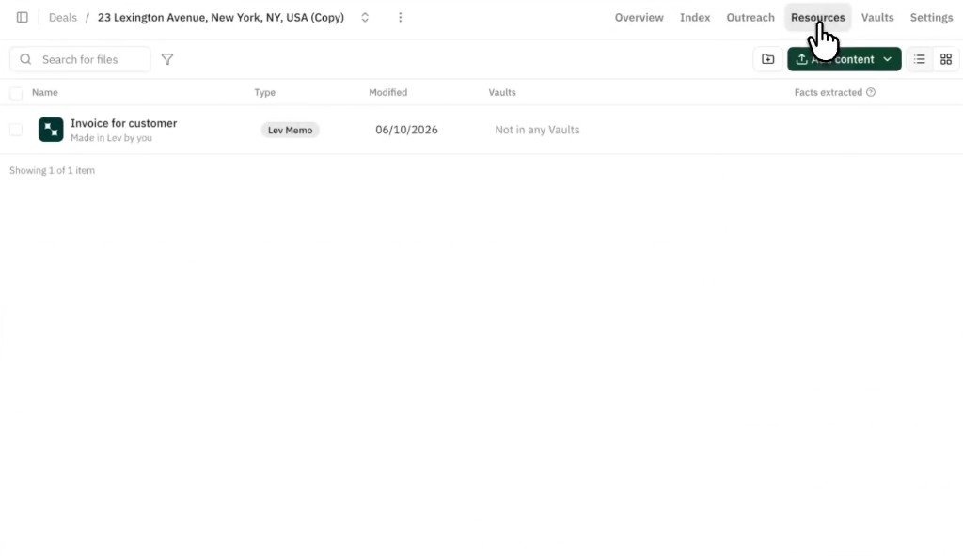Open the Invoice for customer file
Viewport: 963px width, 560px height.
pos(123,123)
